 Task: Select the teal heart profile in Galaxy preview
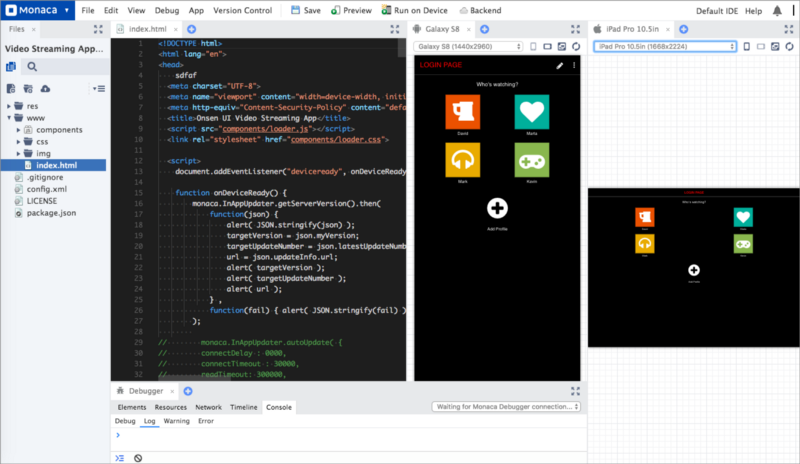click(x=532, y=112)
